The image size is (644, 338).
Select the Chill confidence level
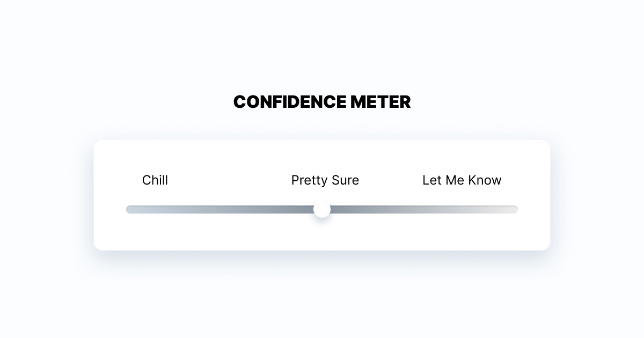(155, 209)
